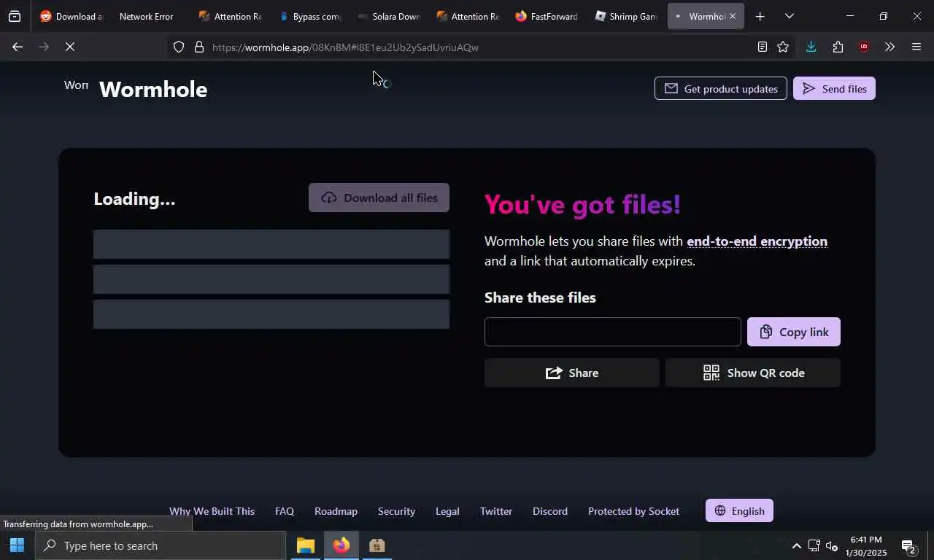Open the first Attention Re tab
The width and height of the screenshot is (934, 560).
click(x=230, y=16)
